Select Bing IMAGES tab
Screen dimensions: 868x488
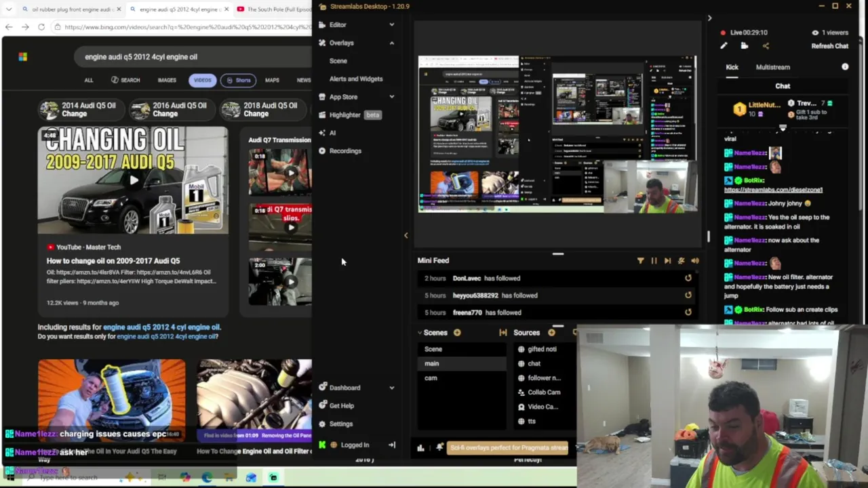coord(167,80)
